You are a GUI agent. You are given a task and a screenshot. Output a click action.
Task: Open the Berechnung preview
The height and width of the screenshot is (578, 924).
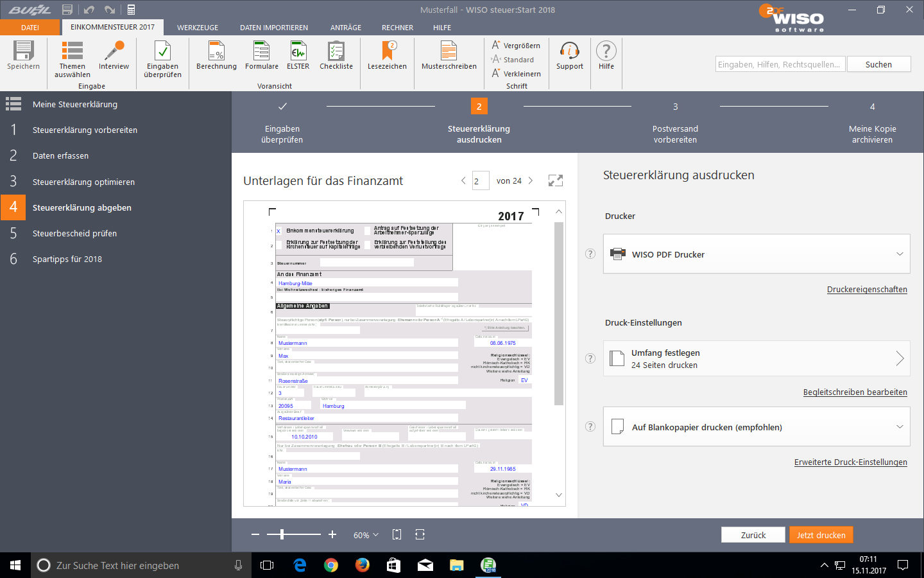216,56
